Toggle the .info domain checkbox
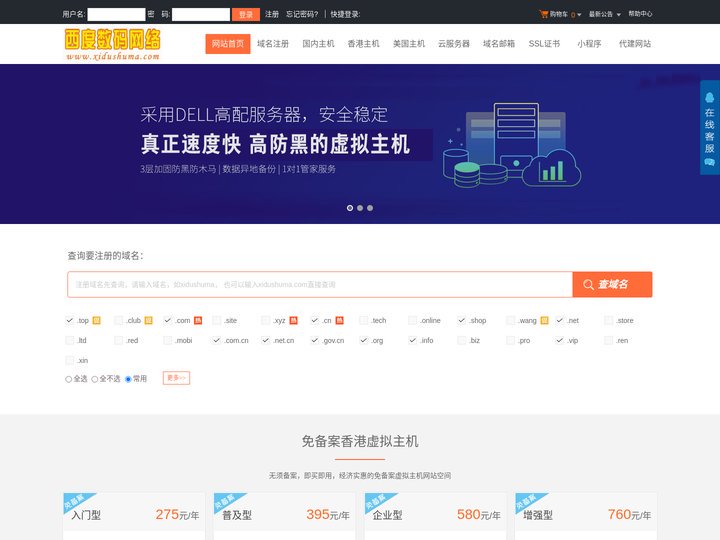Viewport: 720px width, 540px height. (x=412, y=340)
